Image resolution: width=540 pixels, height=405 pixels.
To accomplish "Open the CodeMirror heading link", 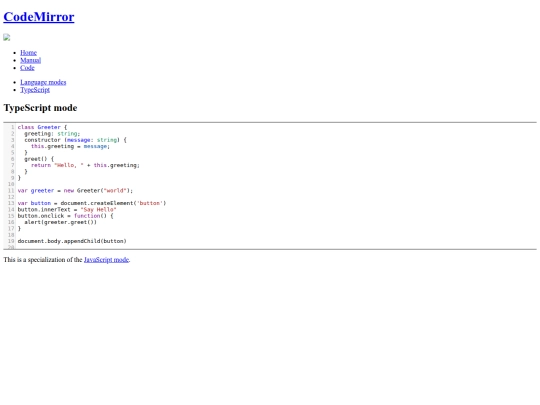I will tap(39, 17).
